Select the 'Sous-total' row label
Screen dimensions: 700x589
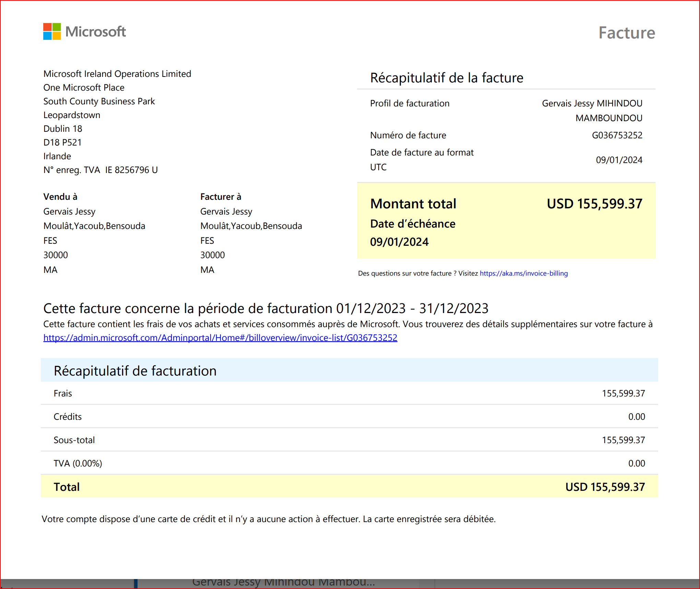[74, 440]
